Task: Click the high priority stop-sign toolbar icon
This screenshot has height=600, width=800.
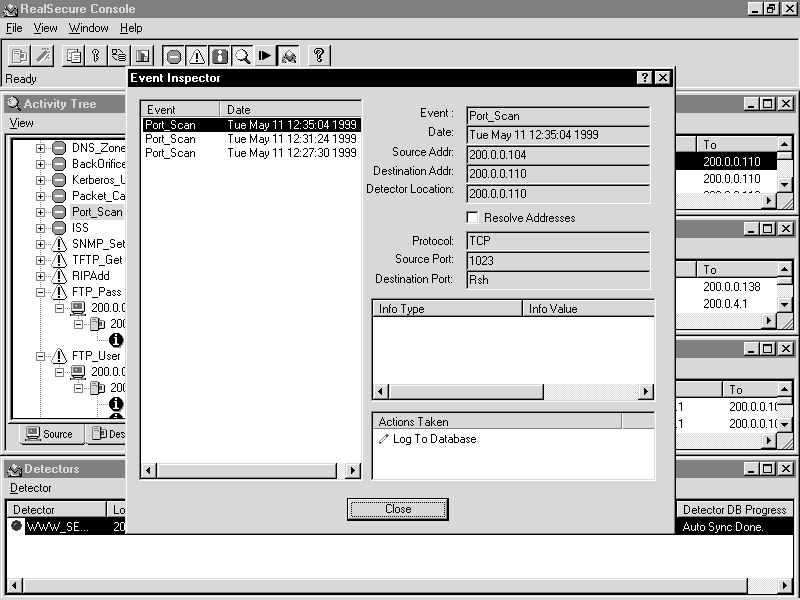Action: tap(174, 56)
